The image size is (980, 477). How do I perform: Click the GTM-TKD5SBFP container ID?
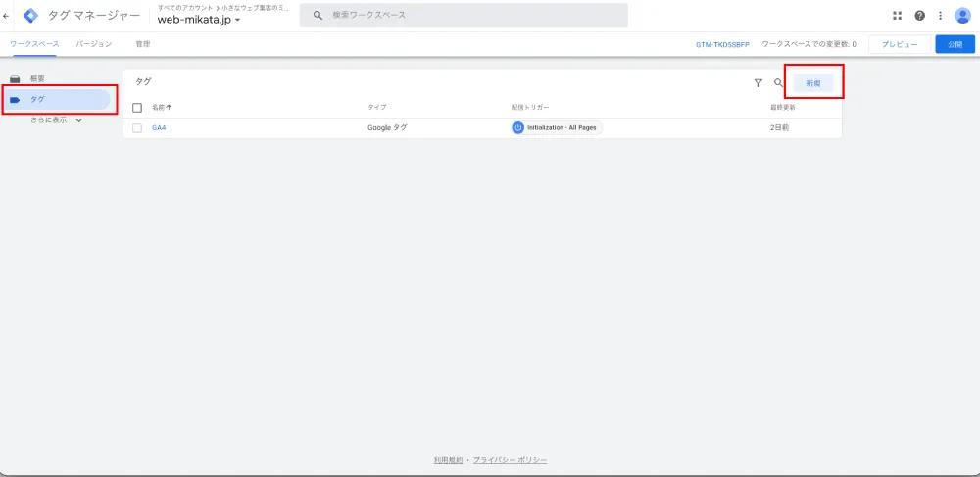coord(722,44)
